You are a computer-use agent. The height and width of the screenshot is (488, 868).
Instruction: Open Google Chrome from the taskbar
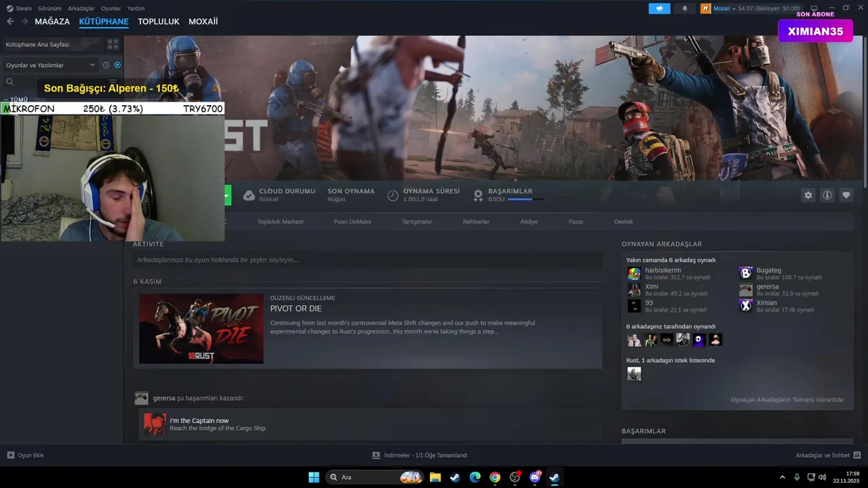click(495, 477)
